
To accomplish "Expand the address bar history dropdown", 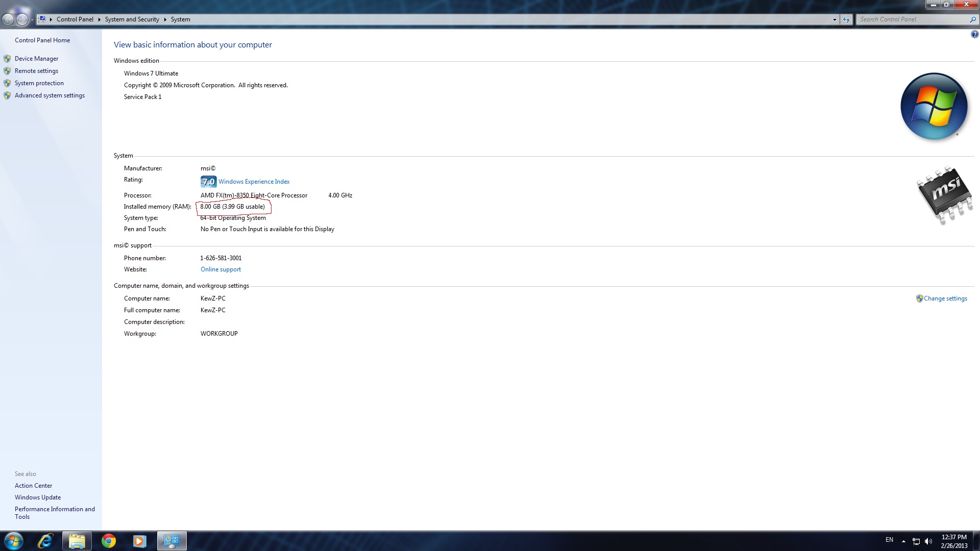I will (x=835, y=19).
